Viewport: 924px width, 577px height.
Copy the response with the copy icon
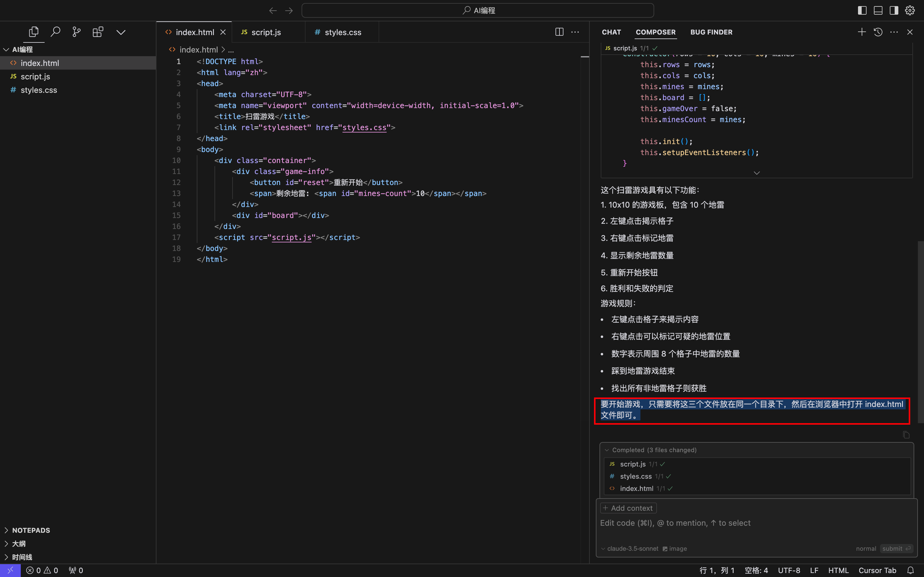906,435
